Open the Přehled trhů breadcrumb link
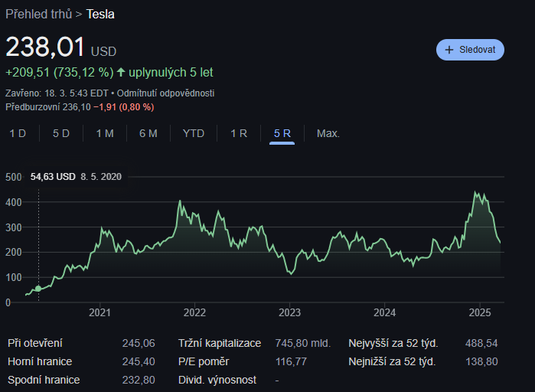Image resolution: width=535 pixels, height=392 pixels. (38, 15)
